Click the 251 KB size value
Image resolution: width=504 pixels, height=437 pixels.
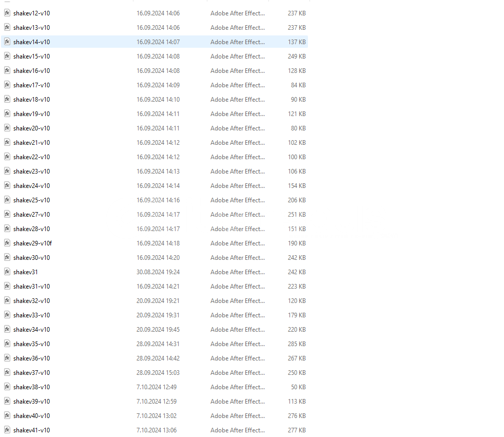click(x=297, y=215)
